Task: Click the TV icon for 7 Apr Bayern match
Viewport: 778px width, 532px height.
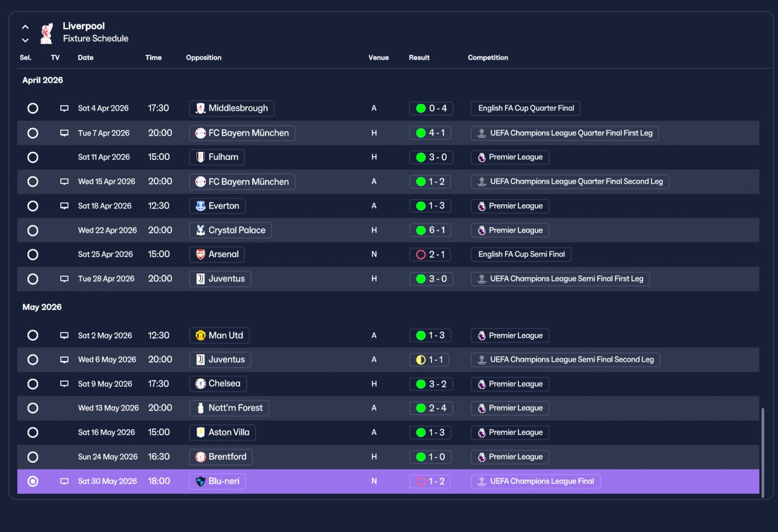Action: point(64,133)
